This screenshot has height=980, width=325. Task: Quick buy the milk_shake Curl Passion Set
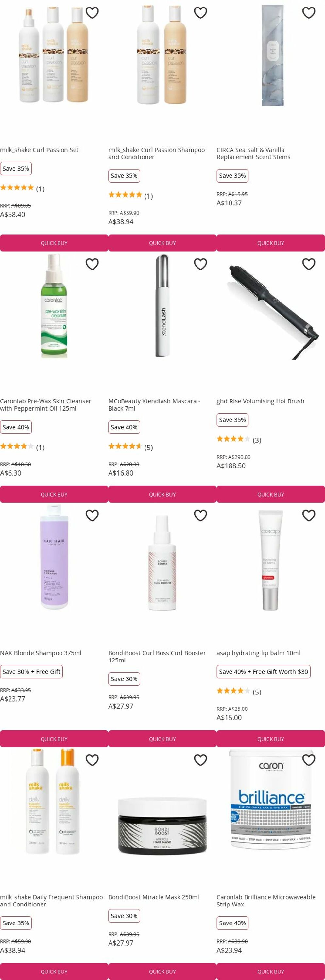[x=54, y=243]
